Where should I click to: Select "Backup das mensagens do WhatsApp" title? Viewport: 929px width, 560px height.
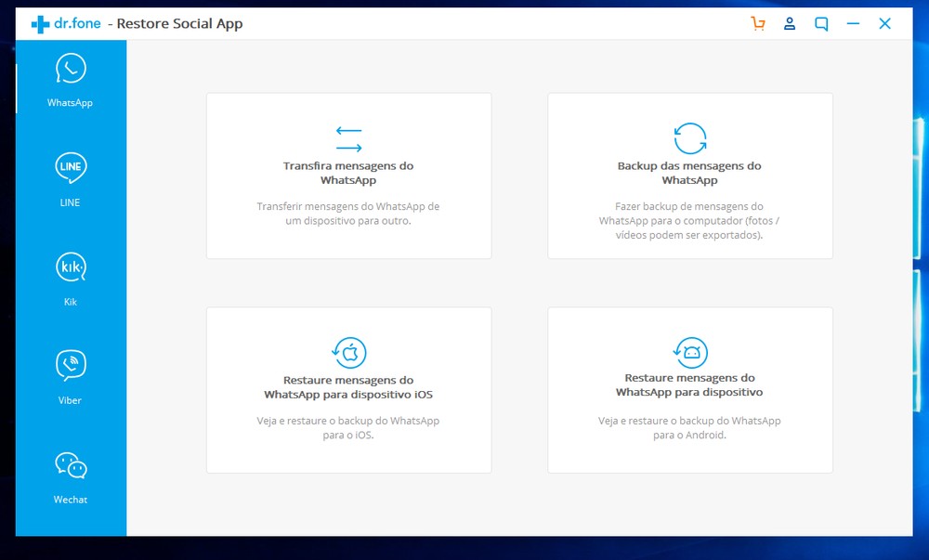[x=689, y=173]
